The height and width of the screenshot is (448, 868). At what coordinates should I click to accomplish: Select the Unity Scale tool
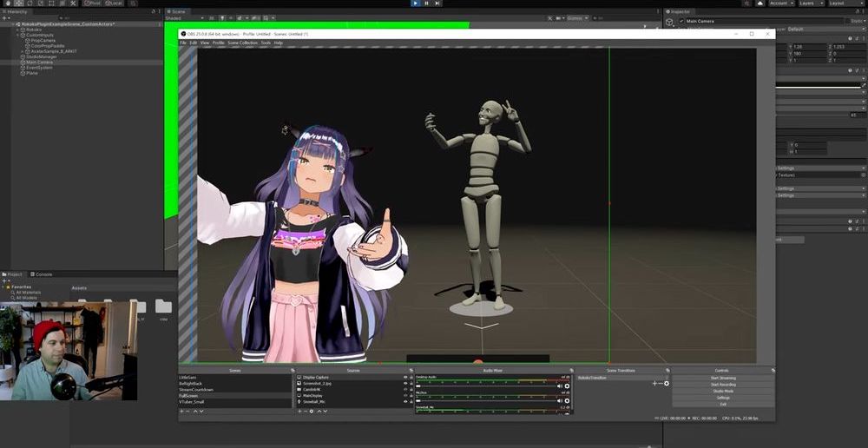[x=41, y=3]
